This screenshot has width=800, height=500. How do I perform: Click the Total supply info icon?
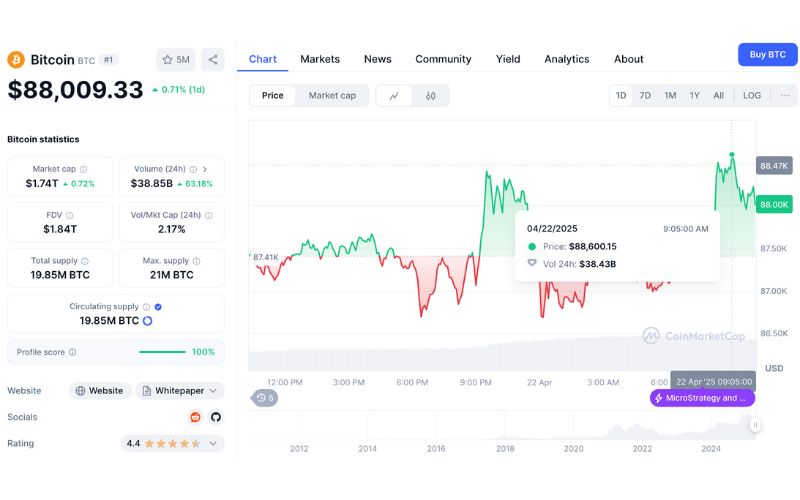[x=85, y=261]
